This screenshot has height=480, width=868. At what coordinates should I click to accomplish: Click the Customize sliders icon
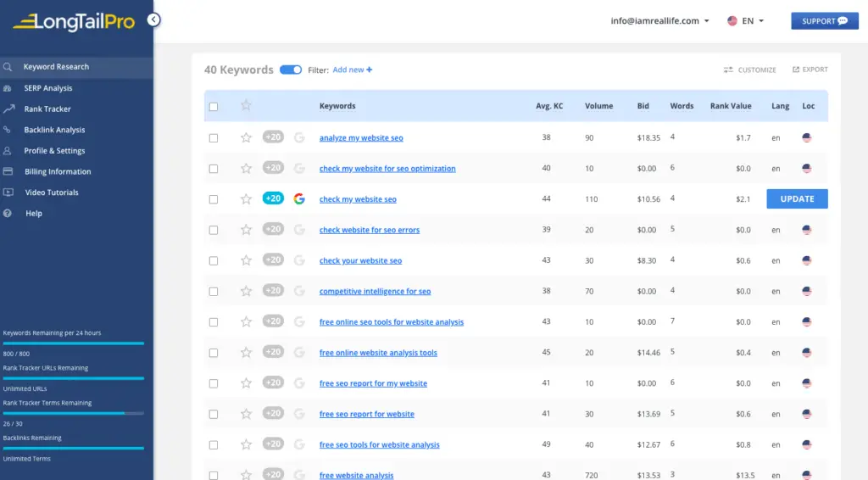pyautogui.click(x=728, y=70)
